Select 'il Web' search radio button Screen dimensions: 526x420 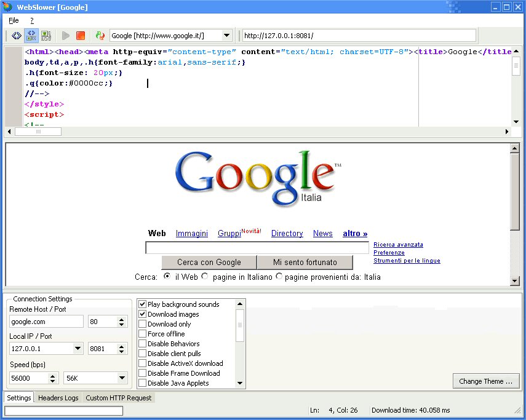click(x=167, y=276)
